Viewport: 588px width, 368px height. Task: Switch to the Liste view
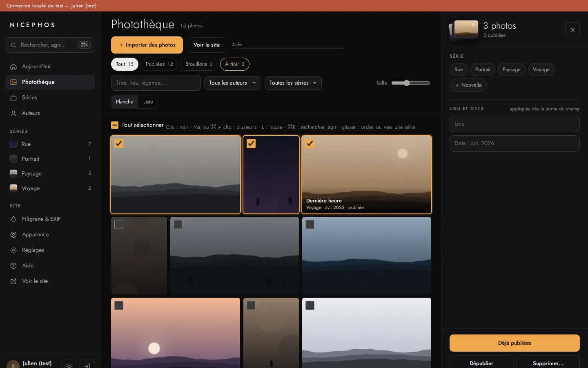(148, 102)
